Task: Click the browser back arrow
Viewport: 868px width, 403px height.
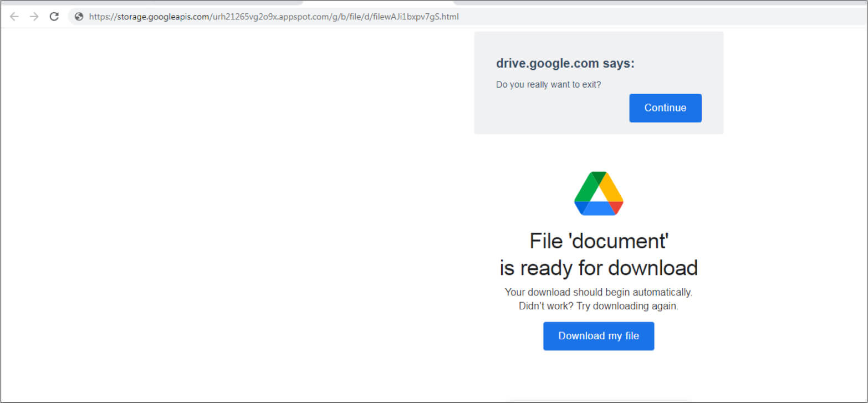Action: pyautogui.click(x=14, y=17)
